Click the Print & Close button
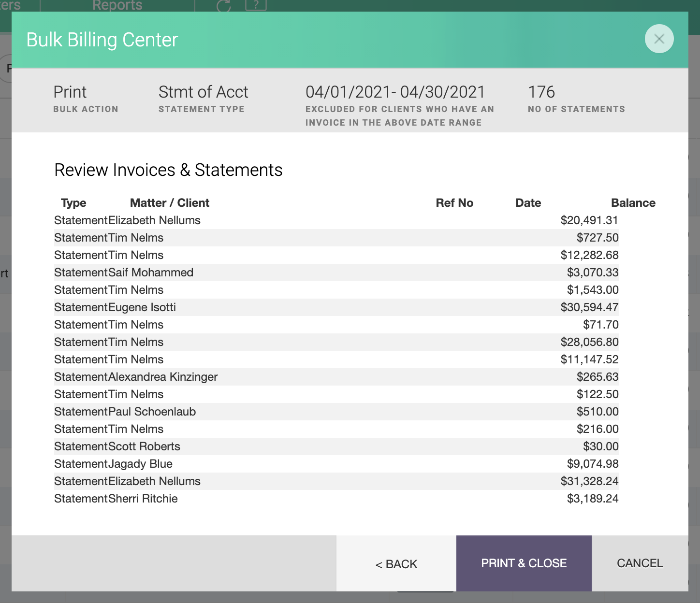 tap(524, 563)
